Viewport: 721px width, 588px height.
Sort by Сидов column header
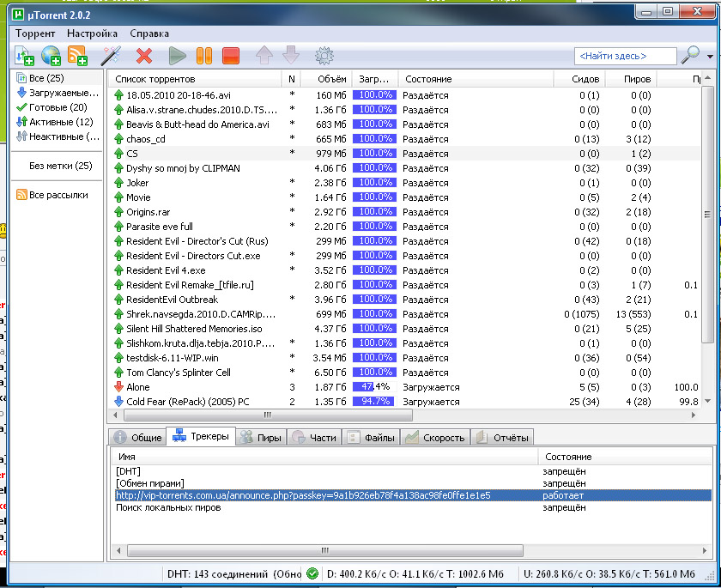coord(580,79)
